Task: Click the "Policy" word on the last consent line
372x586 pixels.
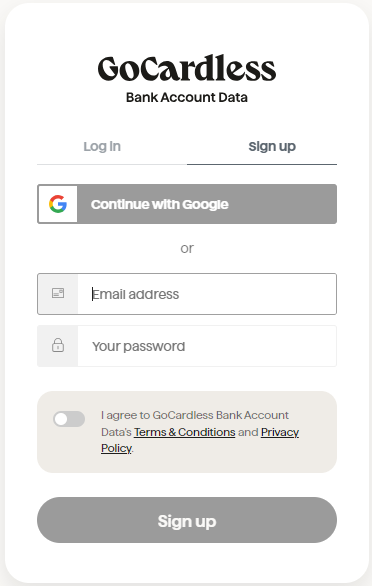Action: pos(116,448)
